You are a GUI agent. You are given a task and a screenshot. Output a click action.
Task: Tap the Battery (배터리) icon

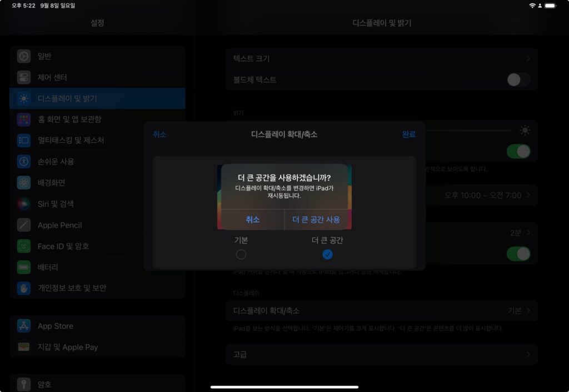(x=23, y=267)
